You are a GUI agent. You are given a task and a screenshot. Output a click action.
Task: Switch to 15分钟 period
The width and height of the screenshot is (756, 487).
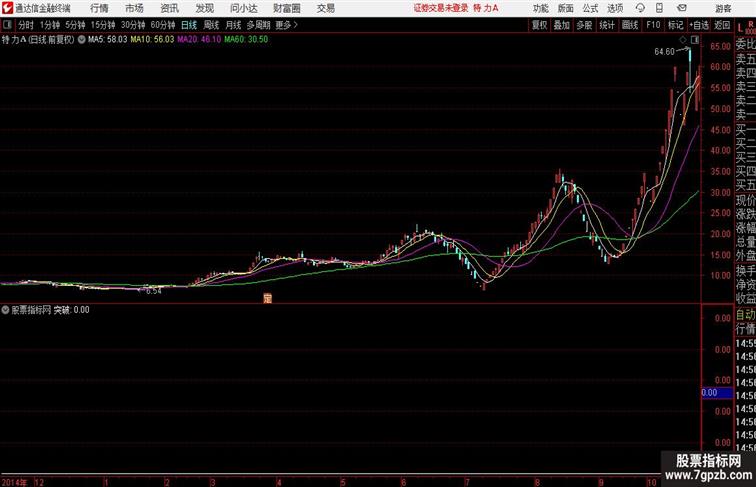click(x=103, y=25)
